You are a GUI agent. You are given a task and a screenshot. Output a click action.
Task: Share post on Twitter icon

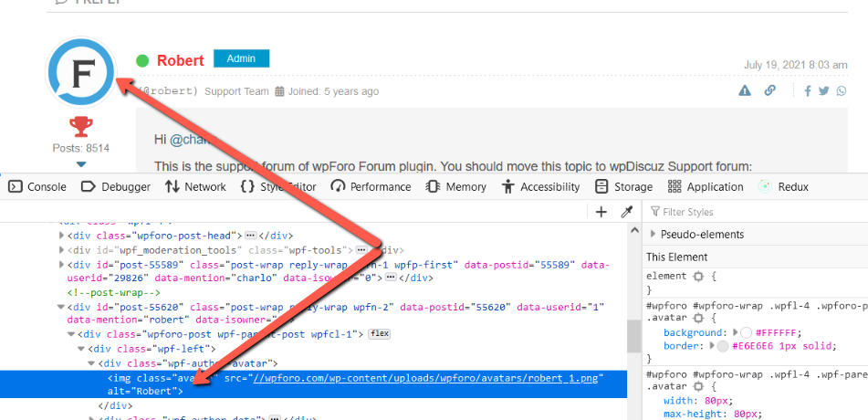coord(823,91)
